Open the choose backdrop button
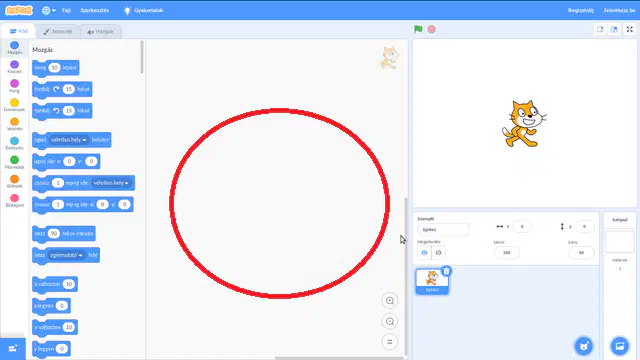 pyautogui.click(x=620, y=346)
